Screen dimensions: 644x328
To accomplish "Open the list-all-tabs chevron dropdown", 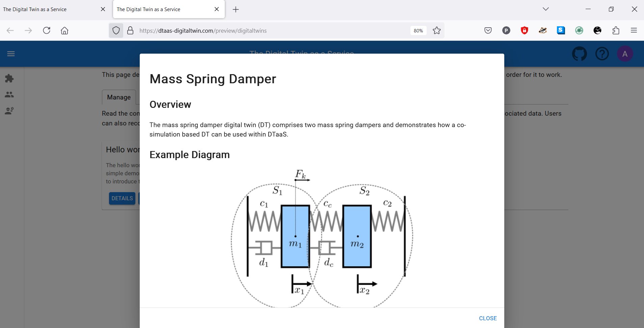I will [545, 9].
